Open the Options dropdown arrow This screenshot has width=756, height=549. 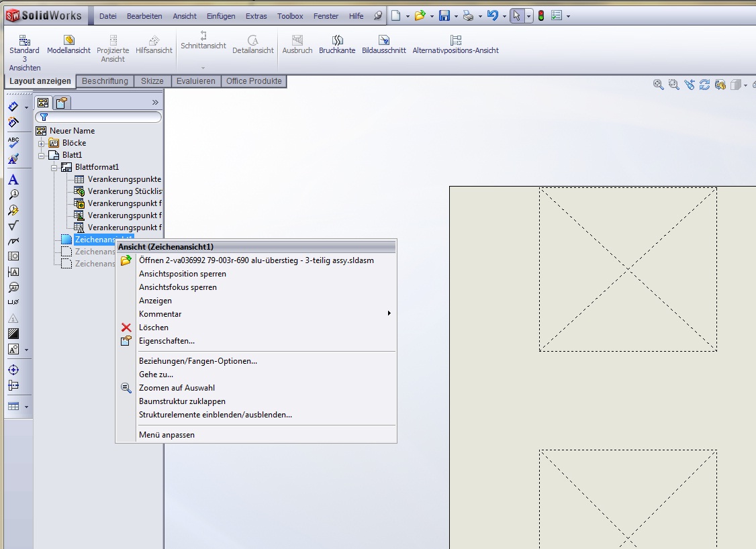click(569, 16)
